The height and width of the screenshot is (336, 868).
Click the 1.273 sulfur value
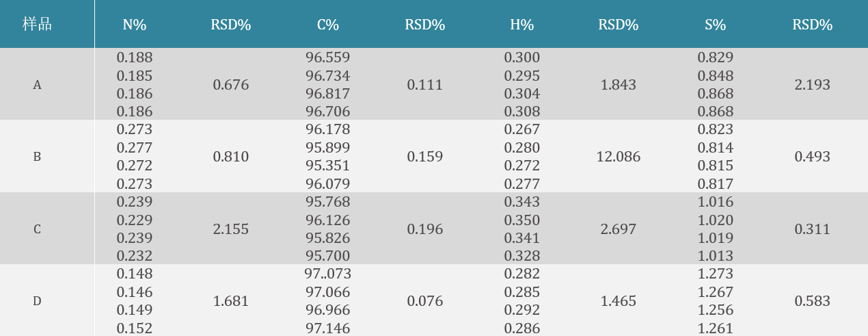(x=715, y=274)
